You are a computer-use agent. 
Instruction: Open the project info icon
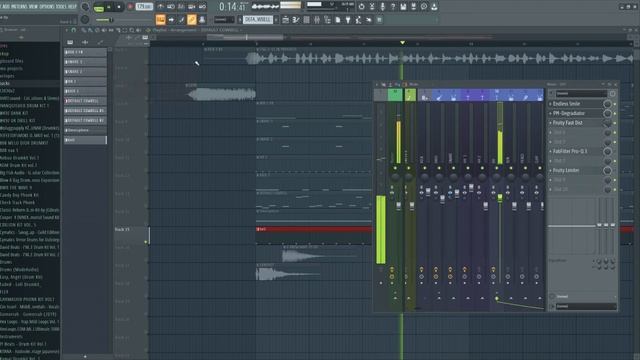[424, 7]
